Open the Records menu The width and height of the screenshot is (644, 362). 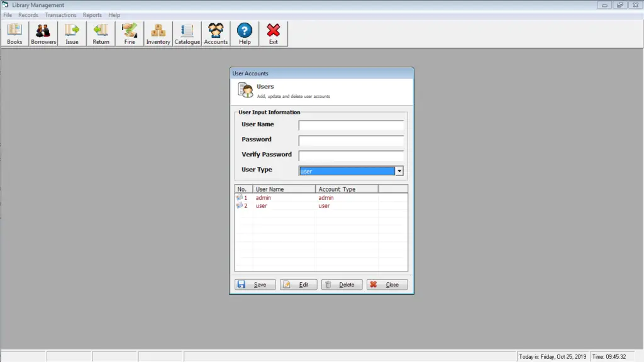(x=28, y=14)
